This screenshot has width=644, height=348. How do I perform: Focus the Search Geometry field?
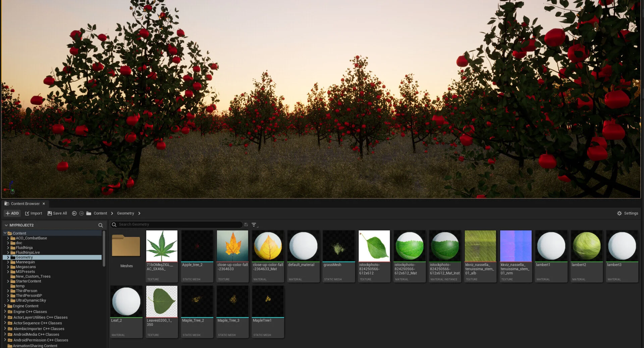pyautogui.click(x=176, y=224)
